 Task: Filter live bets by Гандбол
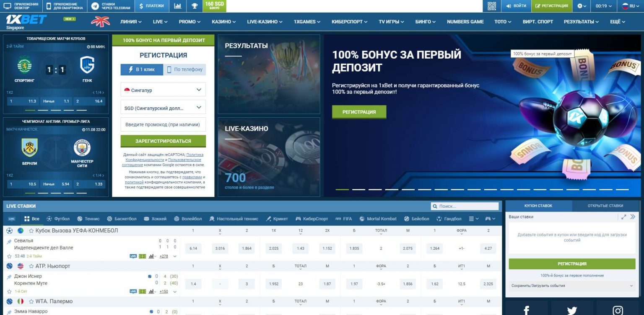(449, 219)
